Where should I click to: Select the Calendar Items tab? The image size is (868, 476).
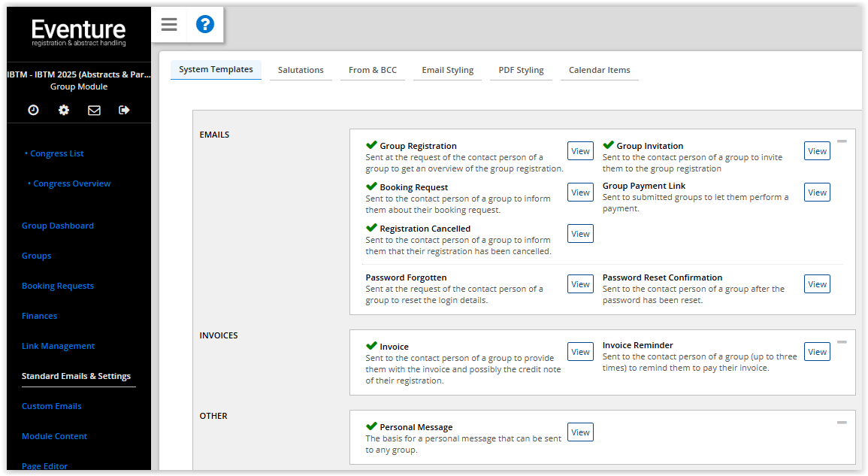click(x=599, y=70)
